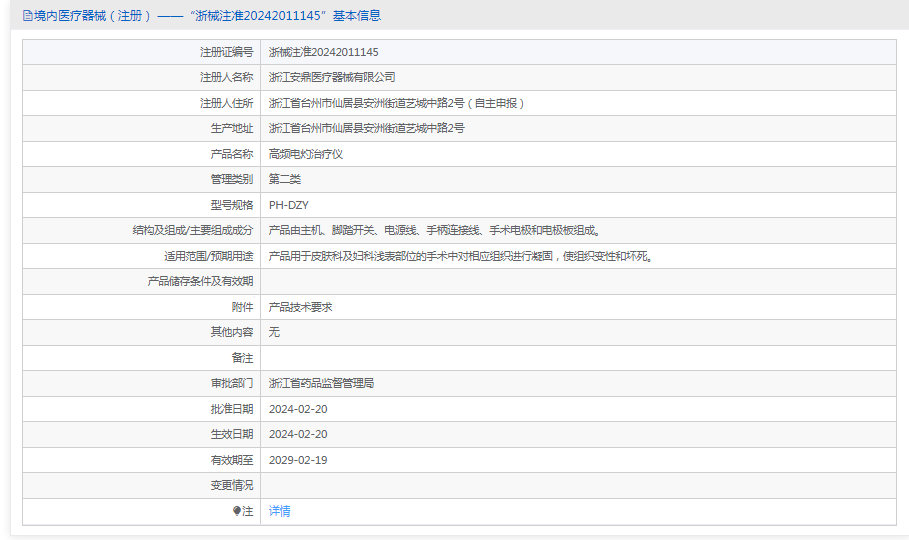Click the lightbulb icon next to 注

coord(237,511)
